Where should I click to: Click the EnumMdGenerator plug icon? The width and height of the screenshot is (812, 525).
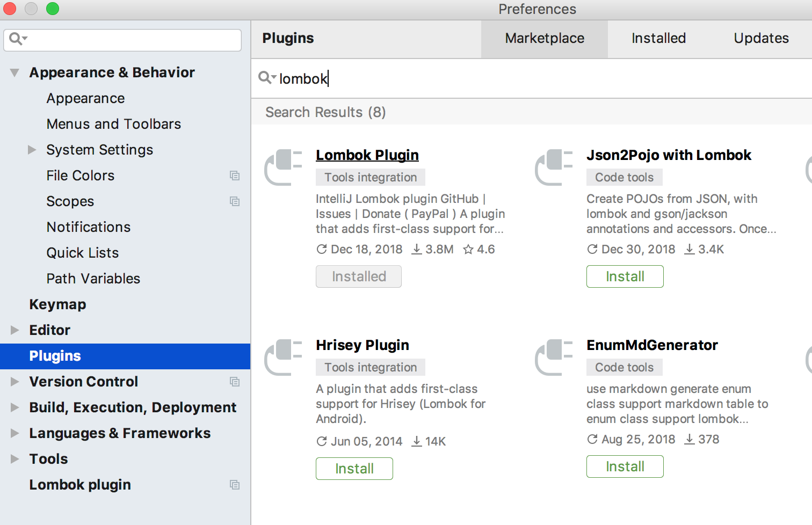coord(554,358)
